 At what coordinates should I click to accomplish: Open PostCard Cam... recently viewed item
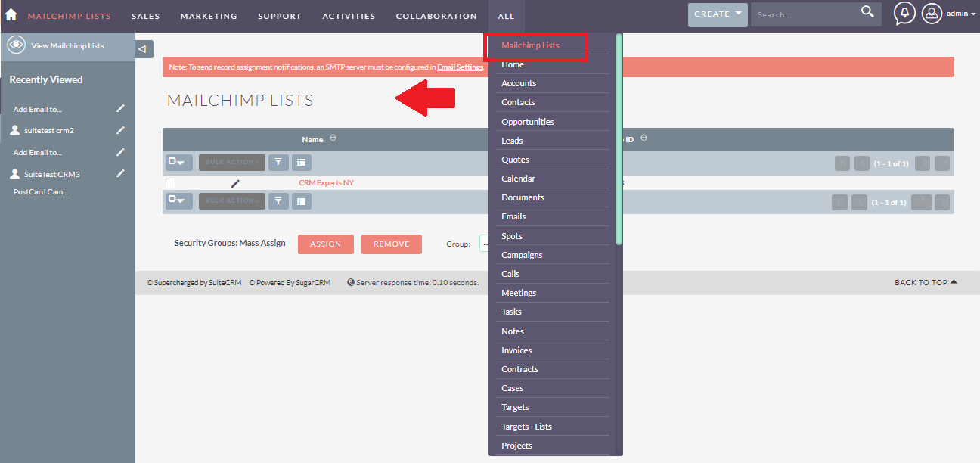click(41, 192)
